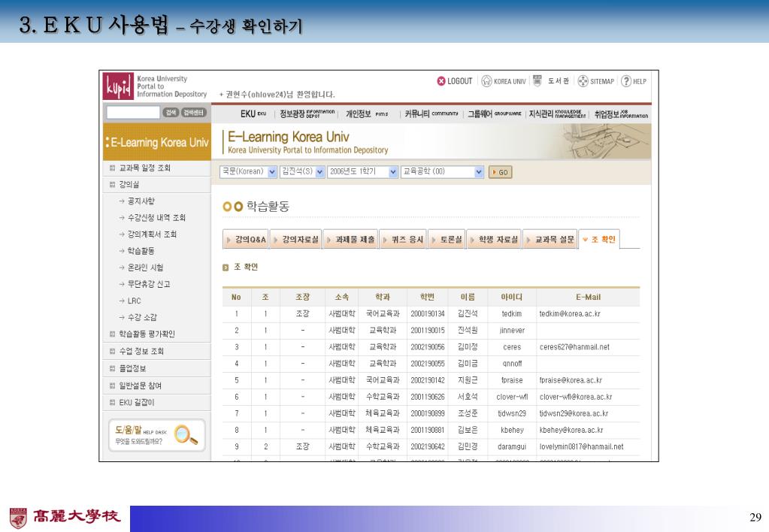The image size is (769, 532).
Task: Open the library (도서관) icon
Action: coord(537,81)
